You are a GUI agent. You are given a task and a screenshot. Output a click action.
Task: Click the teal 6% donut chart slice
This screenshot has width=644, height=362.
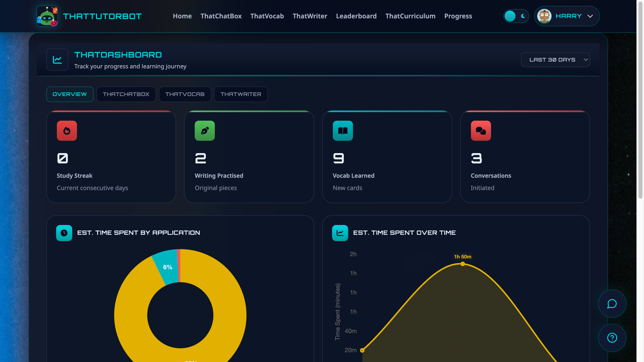pyautogui.click(x=167, y=267)
